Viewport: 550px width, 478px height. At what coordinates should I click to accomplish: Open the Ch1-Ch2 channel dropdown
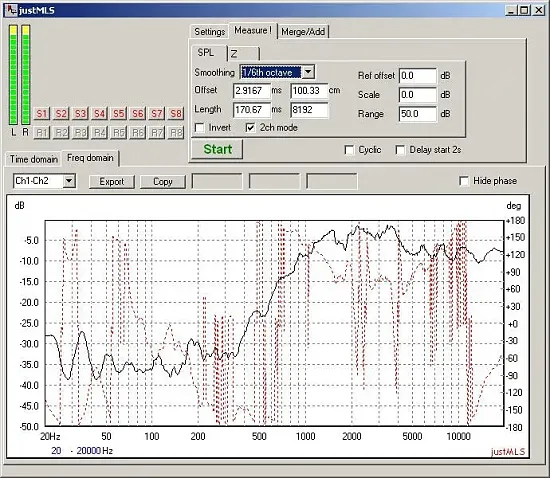[45, 181]
